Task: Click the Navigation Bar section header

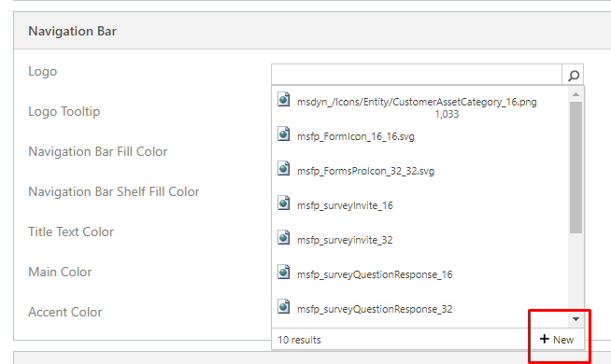Action: tap(72, 31)
